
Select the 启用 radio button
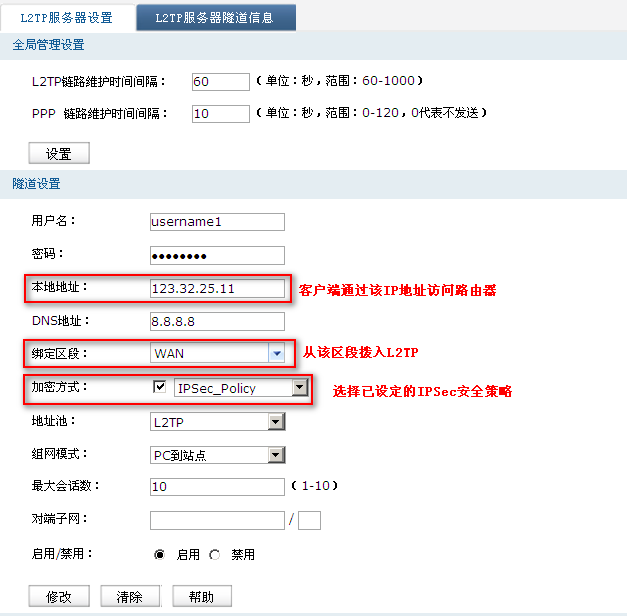pyautogui.click(x=159, y=555)
